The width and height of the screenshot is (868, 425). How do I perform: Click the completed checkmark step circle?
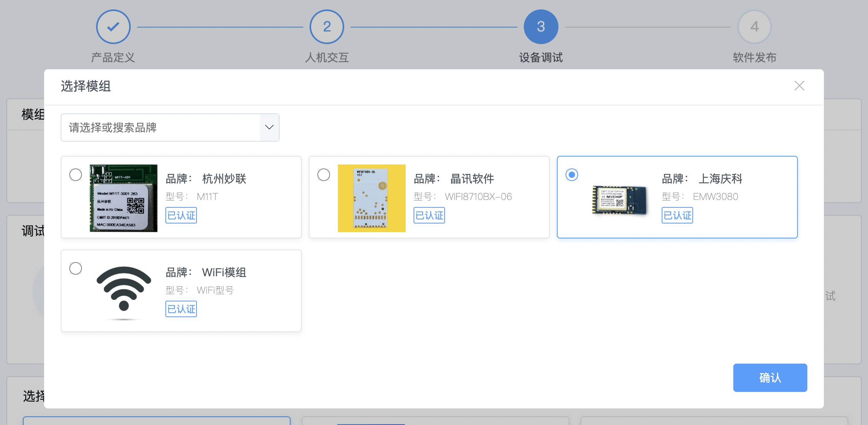(x=113, y=27)
